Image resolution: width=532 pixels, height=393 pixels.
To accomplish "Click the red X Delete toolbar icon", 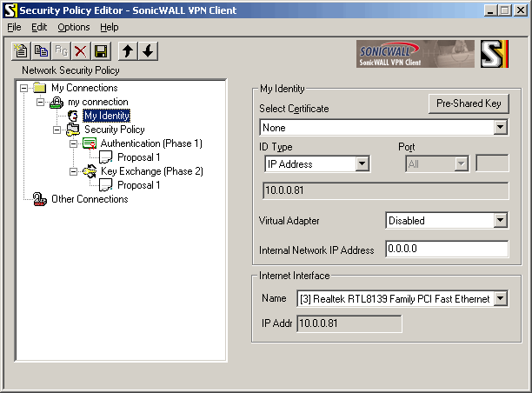I will (x=81, y=51).
